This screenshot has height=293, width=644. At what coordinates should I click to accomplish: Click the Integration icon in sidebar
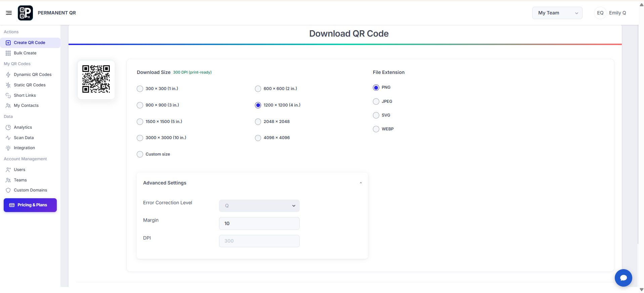[x=8, y=148]
